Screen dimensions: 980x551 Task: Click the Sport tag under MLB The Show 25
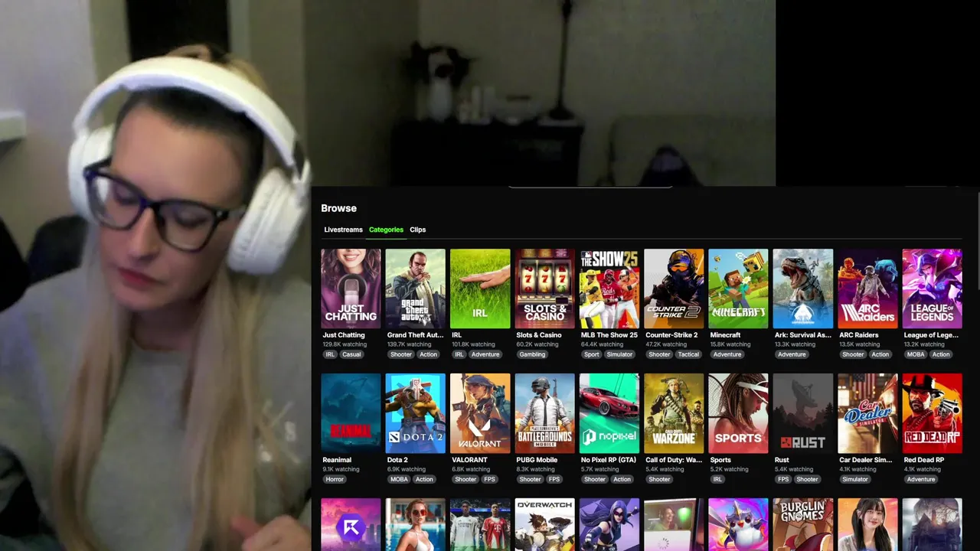[x=591, y=354]
